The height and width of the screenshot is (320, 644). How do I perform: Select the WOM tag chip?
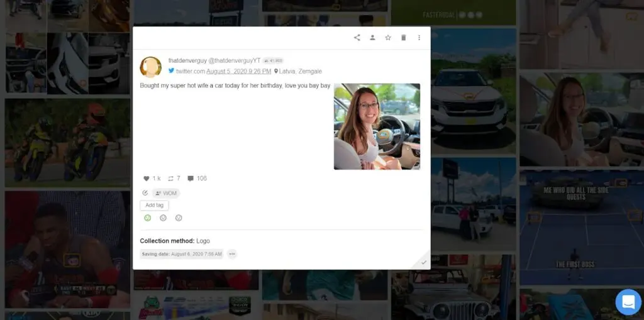[x=166, y=193]
